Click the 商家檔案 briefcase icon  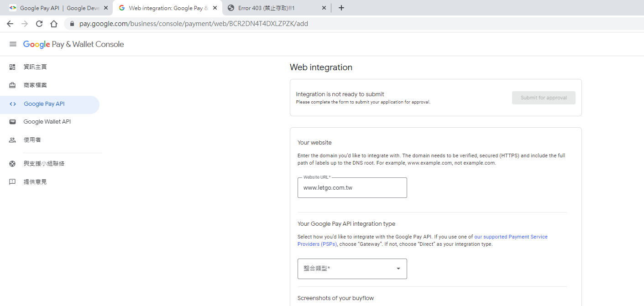13,85
